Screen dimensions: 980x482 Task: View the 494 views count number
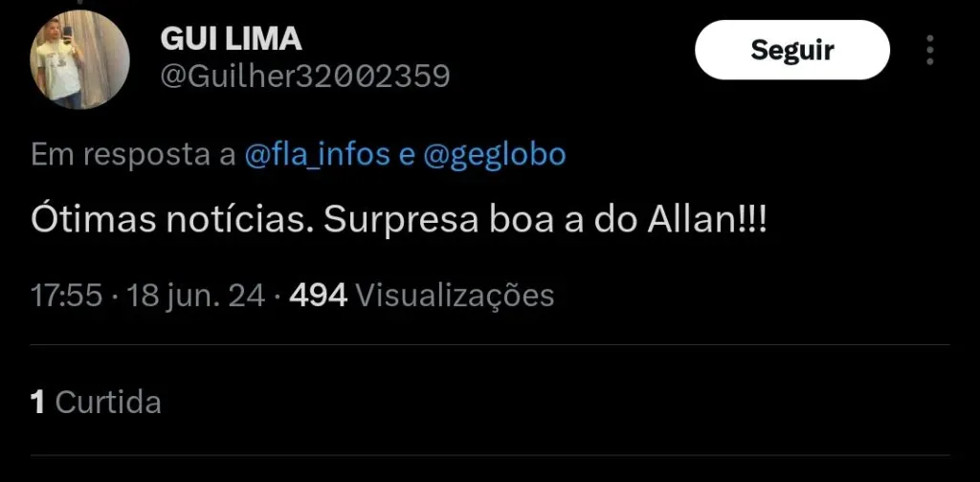click(318, 296)
